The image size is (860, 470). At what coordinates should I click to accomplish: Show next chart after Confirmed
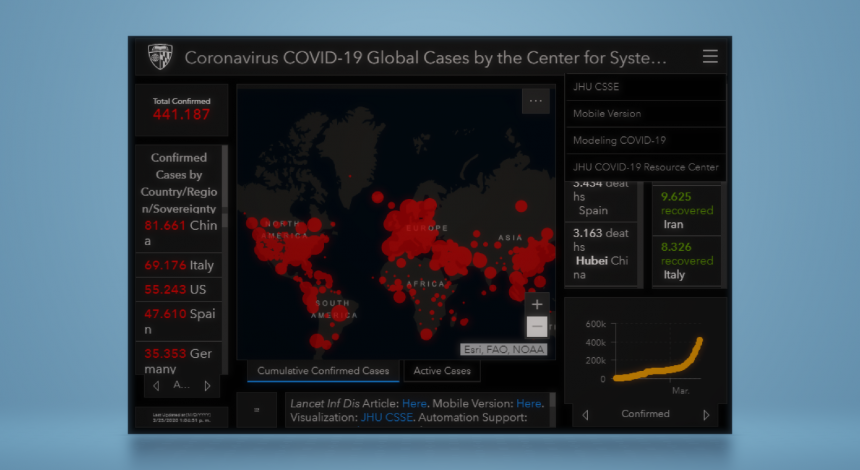coord(706,415)
